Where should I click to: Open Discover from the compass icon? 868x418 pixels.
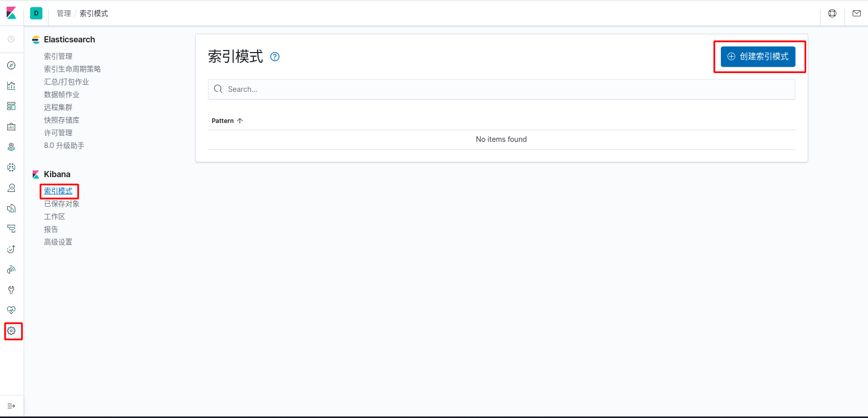coord(11,65)
